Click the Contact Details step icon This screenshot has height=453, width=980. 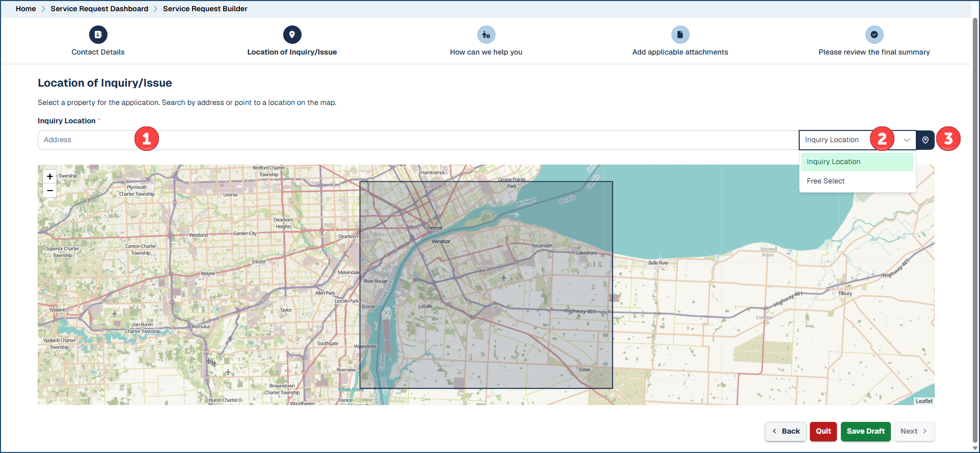point(98,35)
